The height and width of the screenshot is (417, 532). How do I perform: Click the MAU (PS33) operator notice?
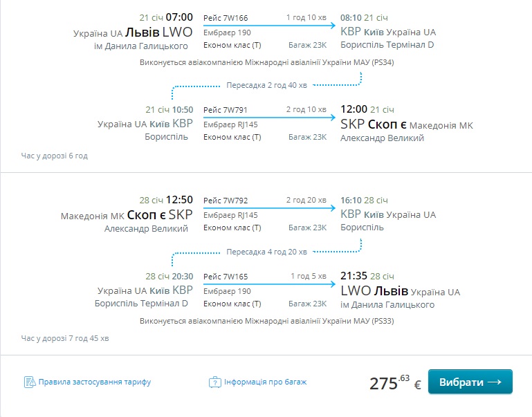[x=266, y=321]
